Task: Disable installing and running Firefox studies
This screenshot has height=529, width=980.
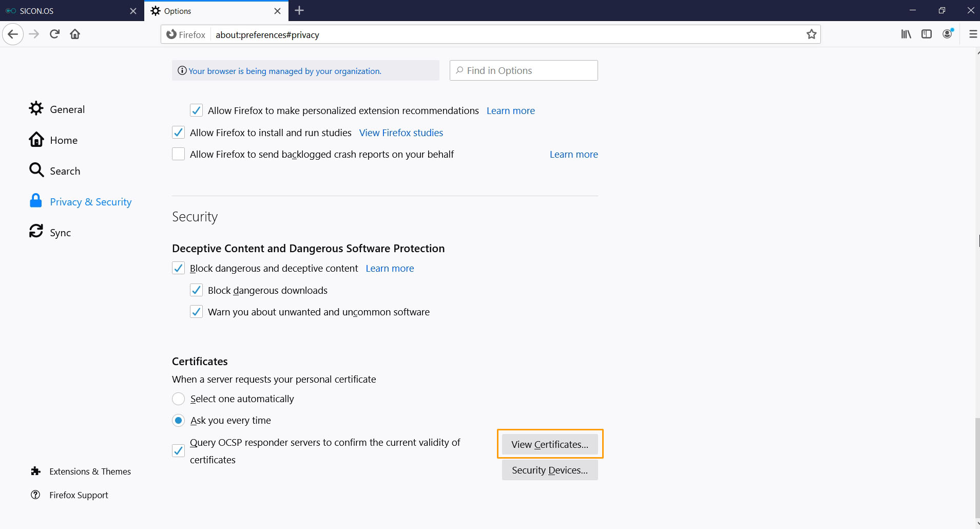Action: (178, 133)
